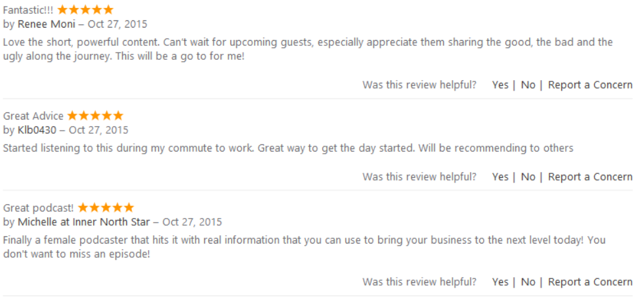Mark Renee Moni's review as helpful with Yes

[500, 85]
